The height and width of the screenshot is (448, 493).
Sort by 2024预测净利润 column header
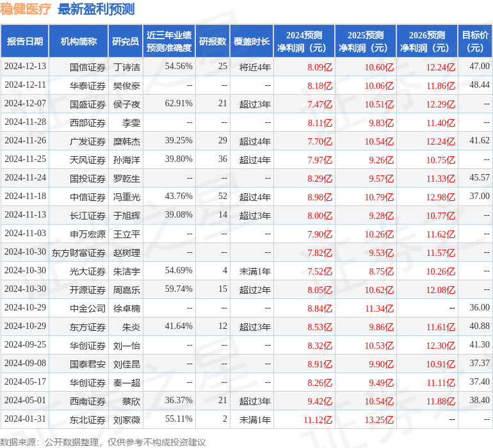pyautogui.click(x=304, y=42)
